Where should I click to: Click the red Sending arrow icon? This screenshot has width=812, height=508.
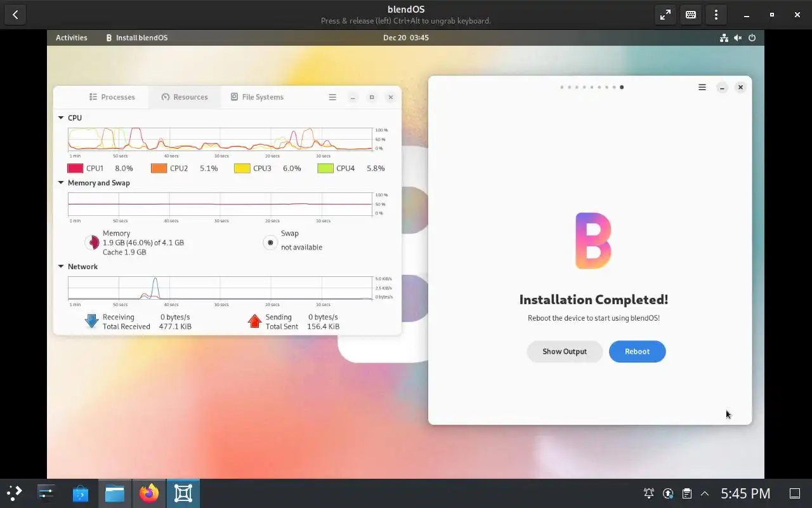coord(255,321)
